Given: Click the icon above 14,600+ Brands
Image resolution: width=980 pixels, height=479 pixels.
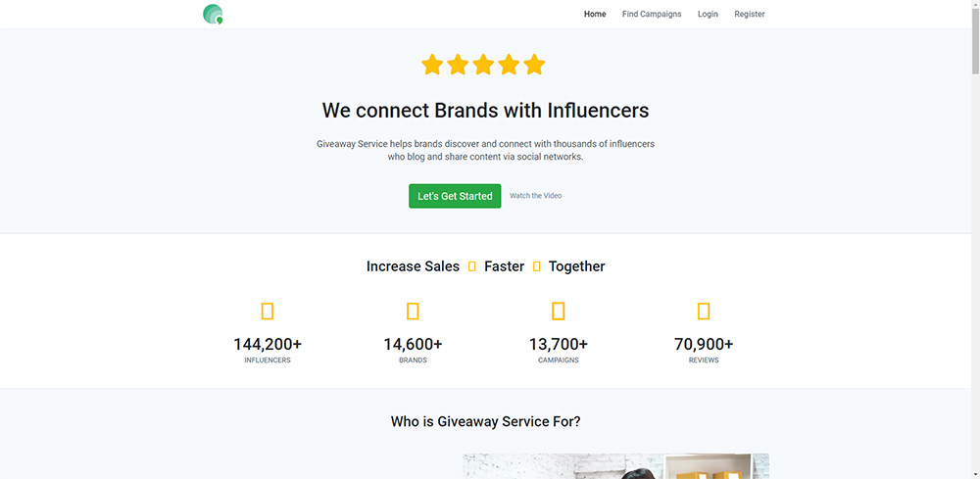Looking at the screenshot, I should tap(413, 311).
